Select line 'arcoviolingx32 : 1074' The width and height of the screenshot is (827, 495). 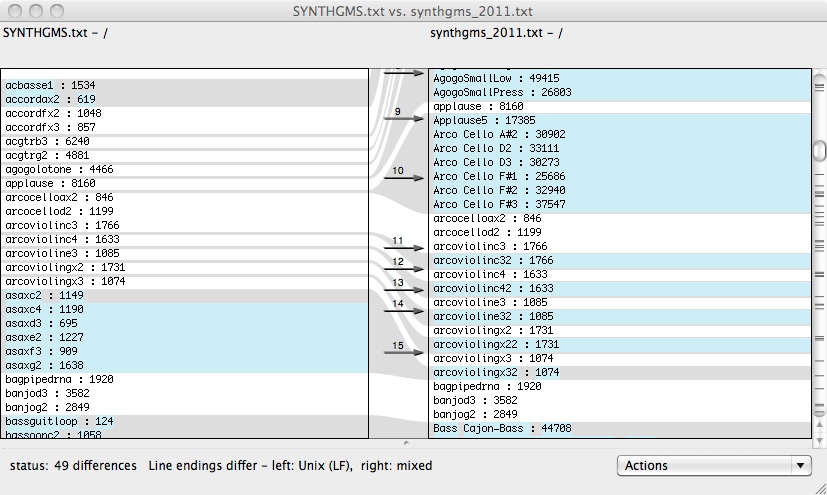pyautogui.click(x=620, y=372)
